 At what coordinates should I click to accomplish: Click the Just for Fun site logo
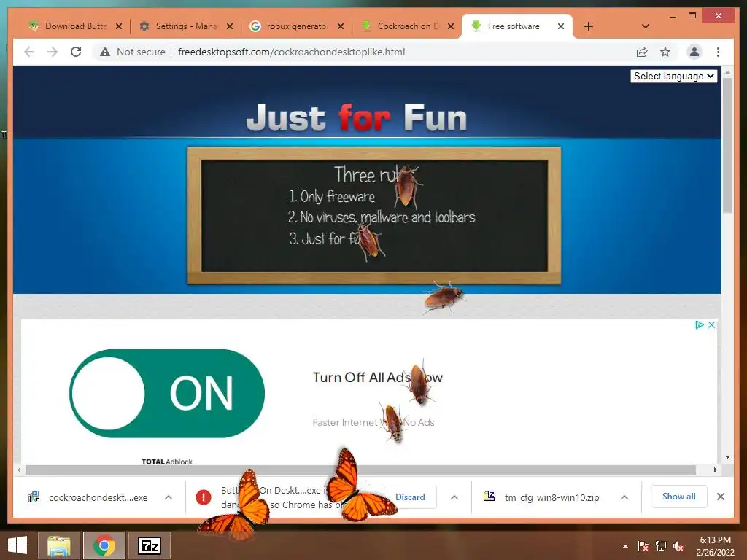[356, 117]
